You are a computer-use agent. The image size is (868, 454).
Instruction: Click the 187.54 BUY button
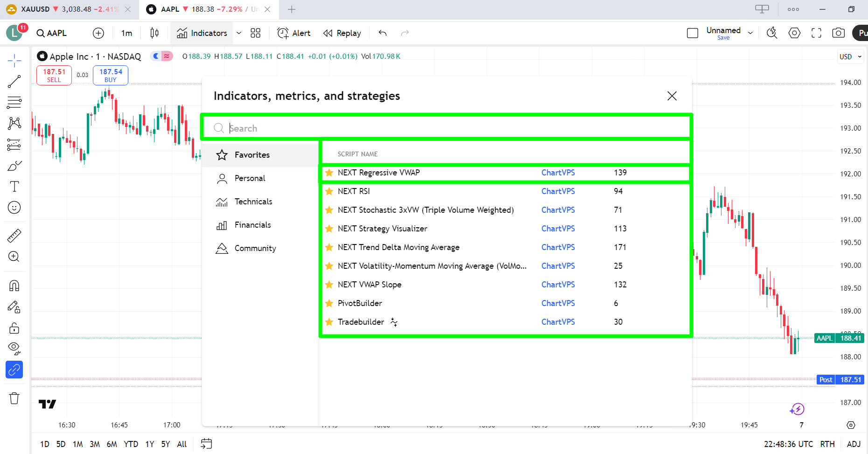click(111, 75)
